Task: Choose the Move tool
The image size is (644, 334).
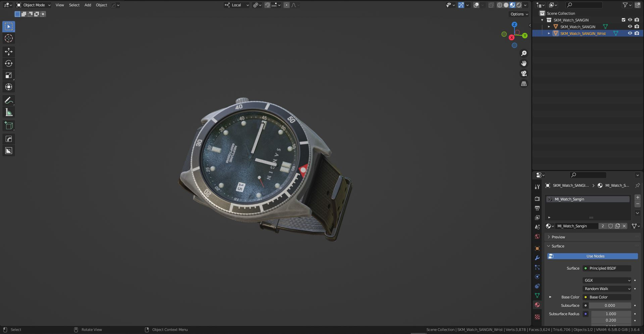Action: pos(9,52)
